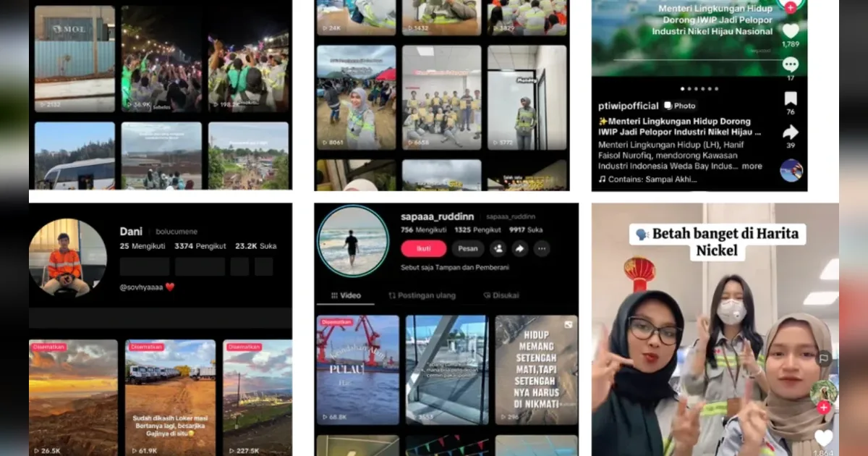Click the sapaaa_ruddinn bold username heading
The width and height of the screenshot is (868, 456).
point(438,216)
